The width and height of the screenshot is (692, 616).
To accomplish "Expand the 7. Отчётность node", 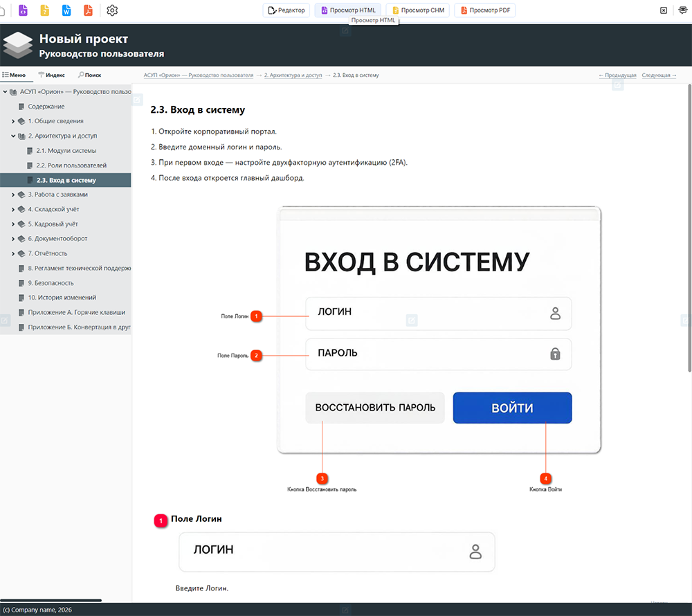I will [12, 253].
